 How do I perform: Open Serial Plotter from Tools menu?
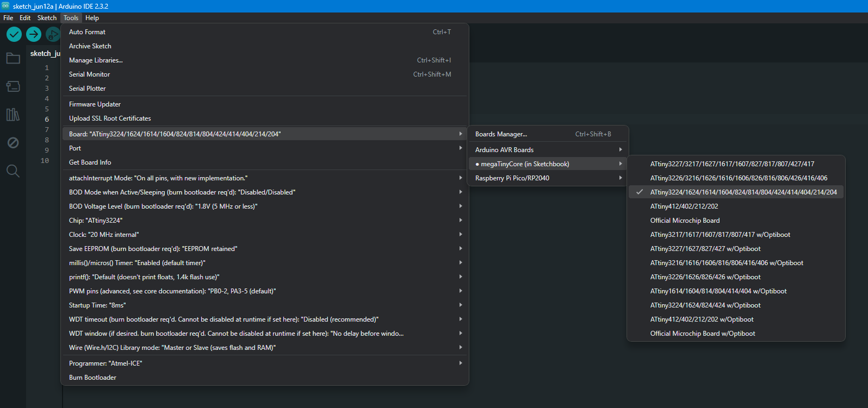coord(265,89)
